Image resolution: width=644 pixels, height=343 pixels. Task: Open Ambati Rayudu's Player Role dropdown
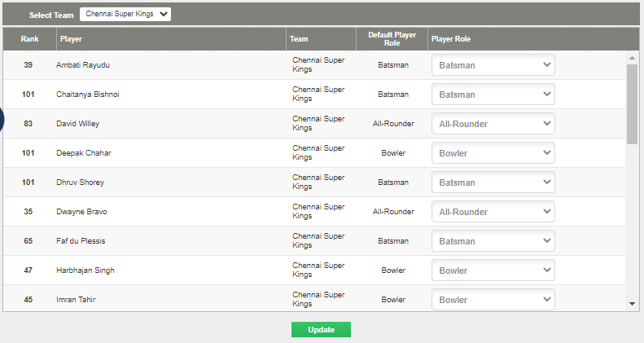pyautogui.click(x=493, y=65)
